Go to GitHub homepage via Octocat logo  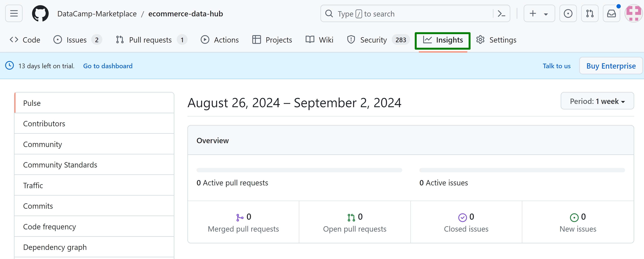click(40, 13)
